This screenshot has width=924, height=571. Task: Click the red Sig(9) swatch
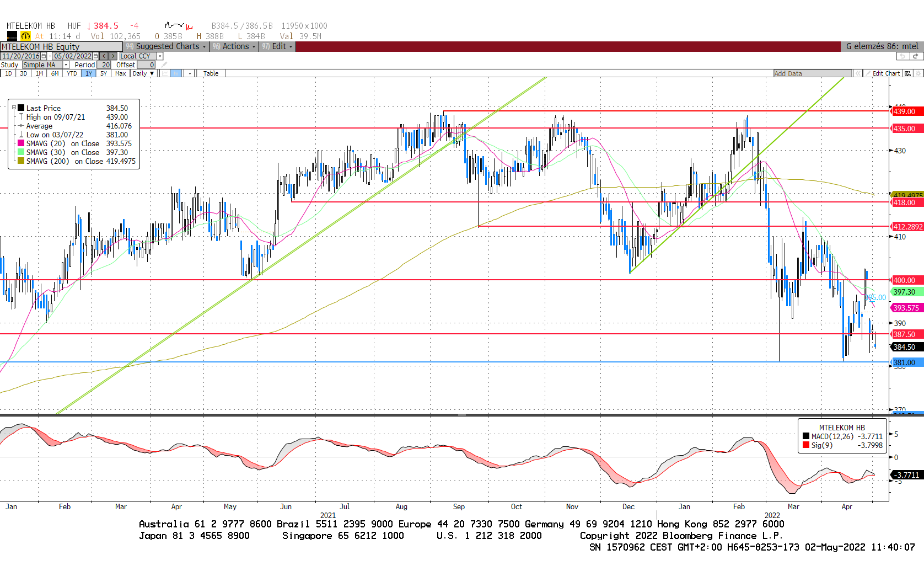(806, 445)
